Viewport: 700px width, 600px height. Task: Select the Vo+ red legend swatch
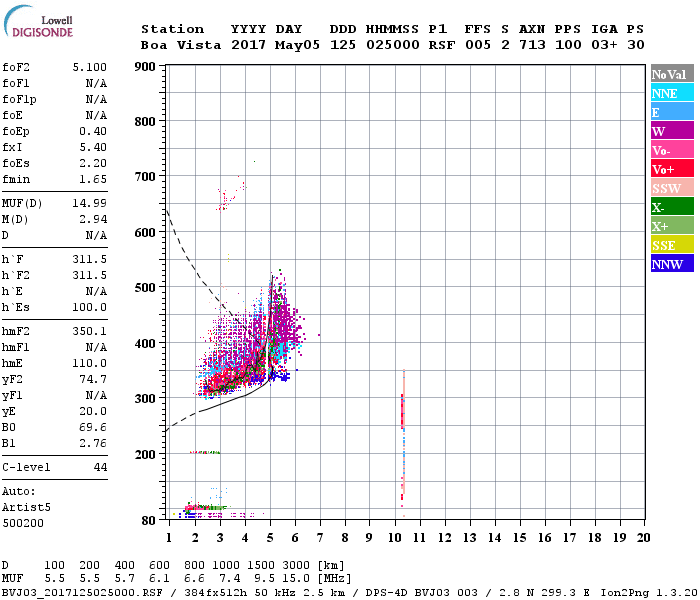(672, 169)
